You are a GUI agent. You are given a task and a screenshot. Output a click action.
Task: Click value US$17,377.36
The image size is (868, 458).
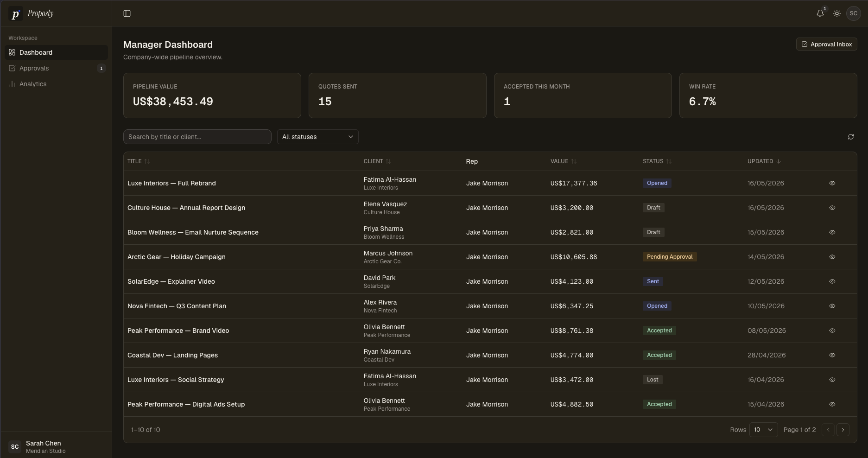[x=574, y=183]
